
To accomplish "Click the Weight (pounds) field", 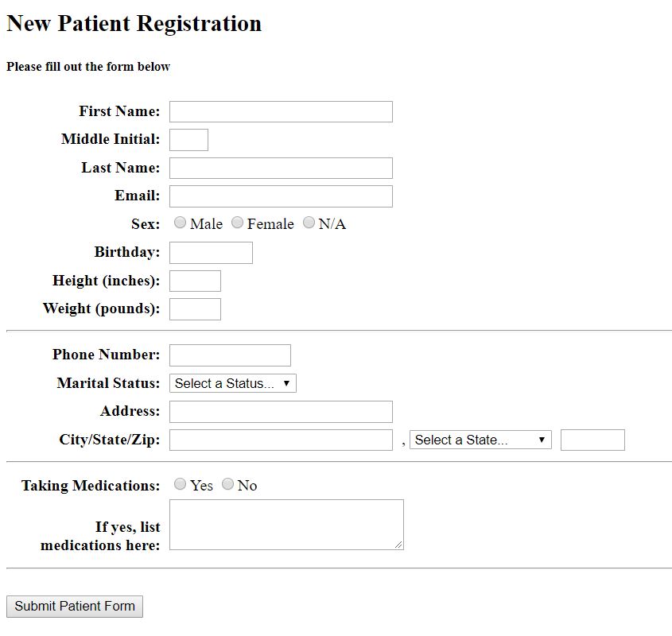I will point(196,309).
